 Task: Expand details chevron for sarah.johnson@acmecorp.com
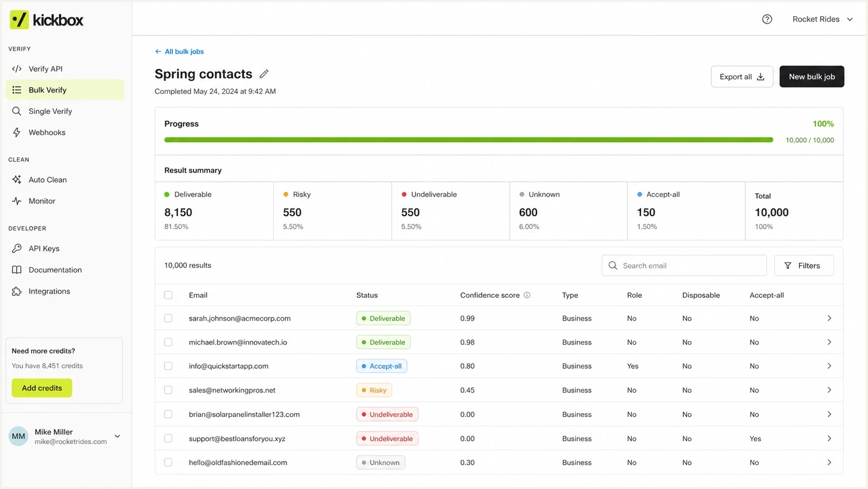pyautogui.click(x=829, y=318)
